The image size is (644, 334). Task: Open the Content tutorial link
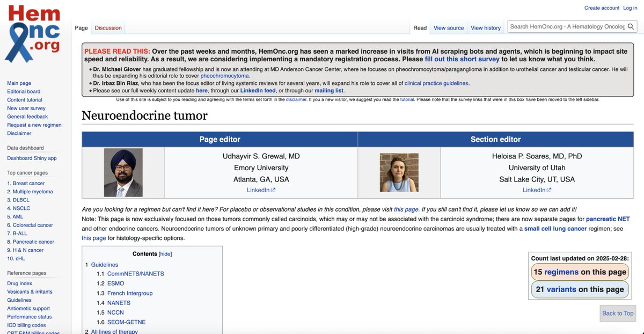[25, 100]
